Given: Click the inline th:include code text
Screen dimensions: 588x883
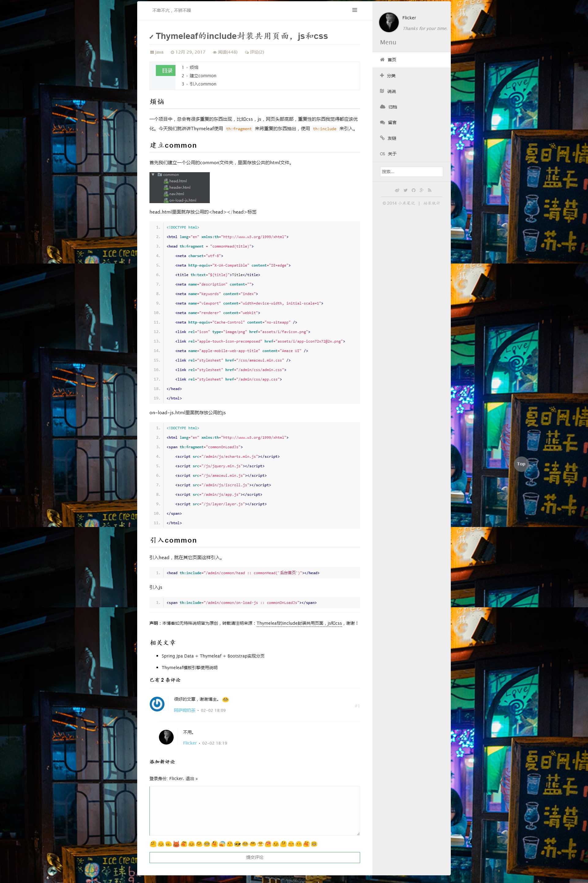Looking at the screenshot, I should pyautogui.click(x=325, y=129).
